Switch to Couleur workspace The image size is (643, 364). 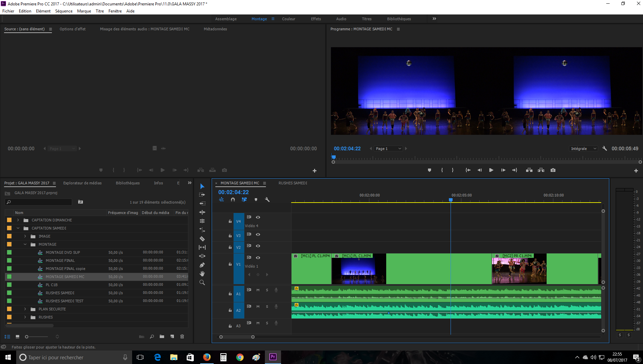[288, 19]
